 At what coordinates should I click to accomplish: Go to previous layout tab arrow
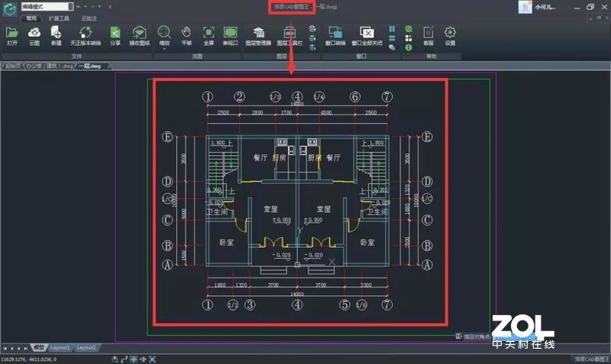tap(12, 348)
